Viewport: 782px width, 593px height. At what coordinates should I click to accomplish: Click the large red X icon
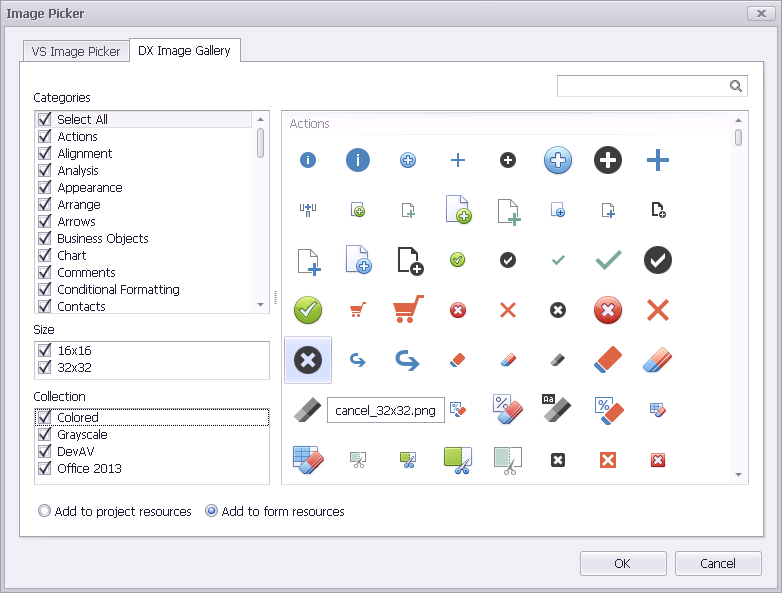pyautogui.click(x=658, y=310)
